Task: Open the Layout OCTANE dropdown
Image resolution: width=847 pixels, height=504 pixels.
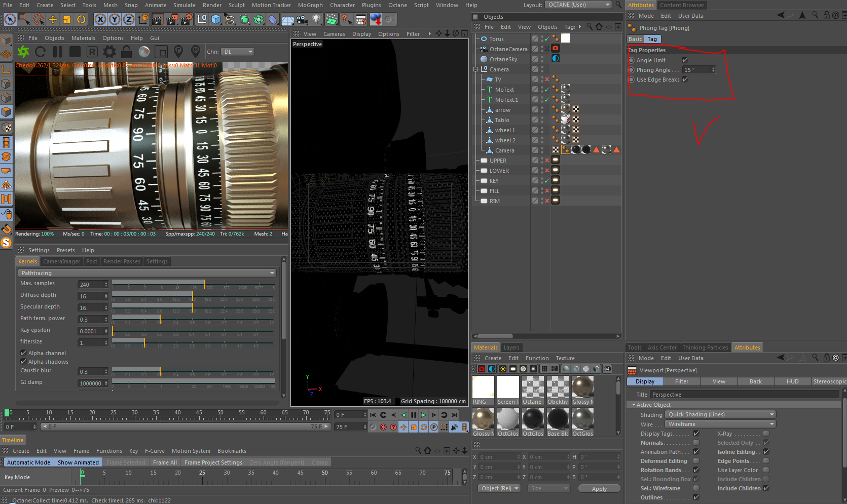Action: tap(578, 5)
